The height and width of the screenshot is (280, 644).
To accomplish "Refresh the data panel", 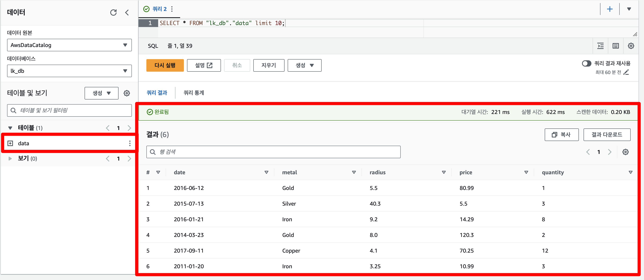I will click(x=113, y=13).
